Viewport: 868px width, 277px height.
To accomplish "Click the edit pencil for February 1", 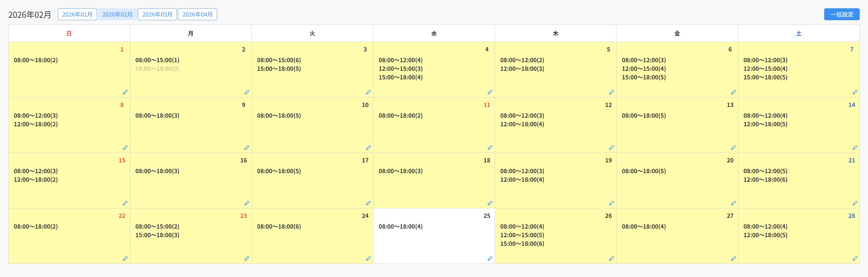I will (x=125, y=92).
